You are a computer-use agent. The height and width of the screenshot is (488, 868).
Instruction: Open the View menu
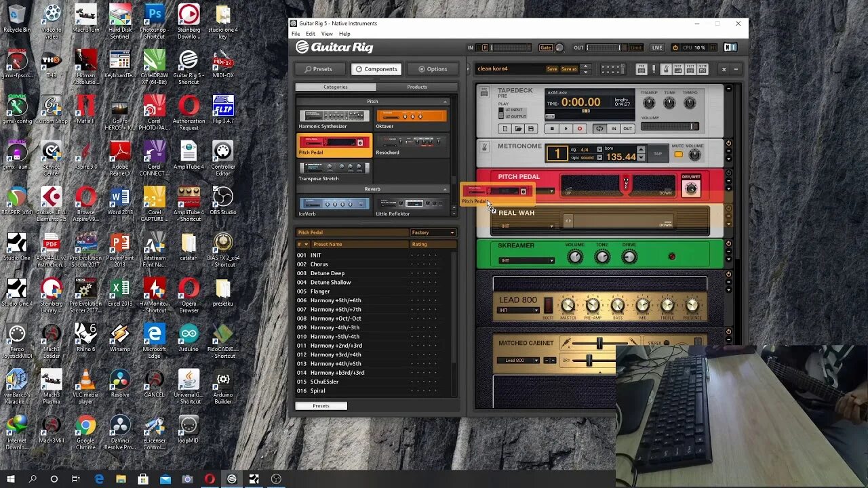click(x=327, y=34)
